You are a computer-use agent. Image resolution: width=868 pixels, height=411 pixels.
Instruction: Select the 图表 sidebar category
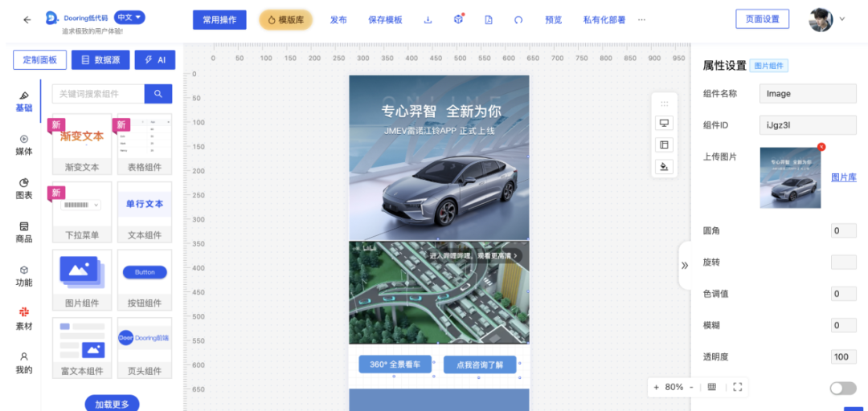click(24, 189)
